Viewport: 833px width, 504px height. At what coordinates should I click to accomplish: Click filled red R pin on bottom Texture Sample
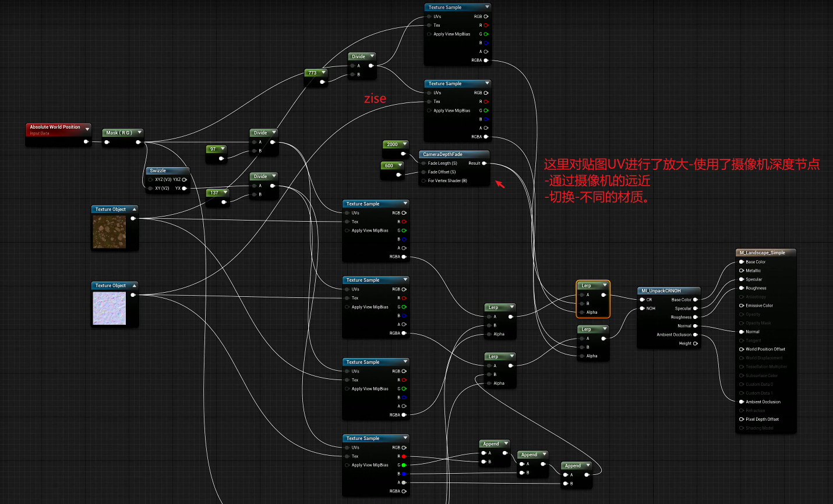coord(404,456)
